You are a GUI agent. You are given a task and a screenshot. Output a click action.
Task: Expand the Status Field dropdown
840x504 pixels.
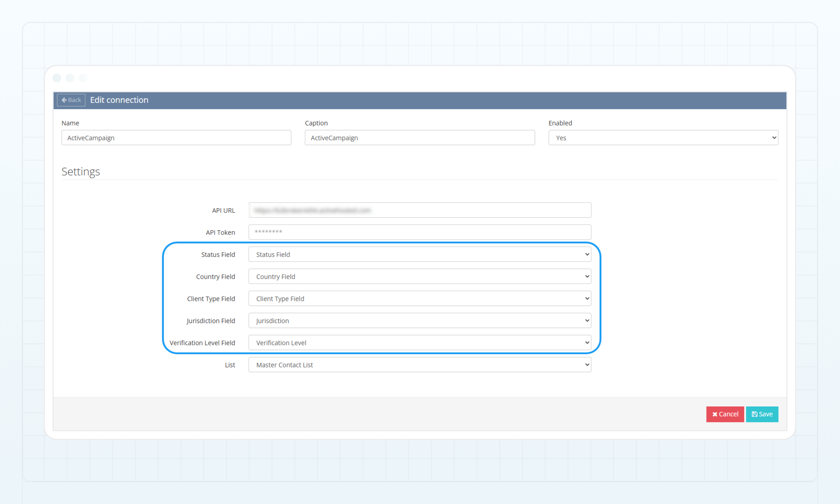pos(419,254)
